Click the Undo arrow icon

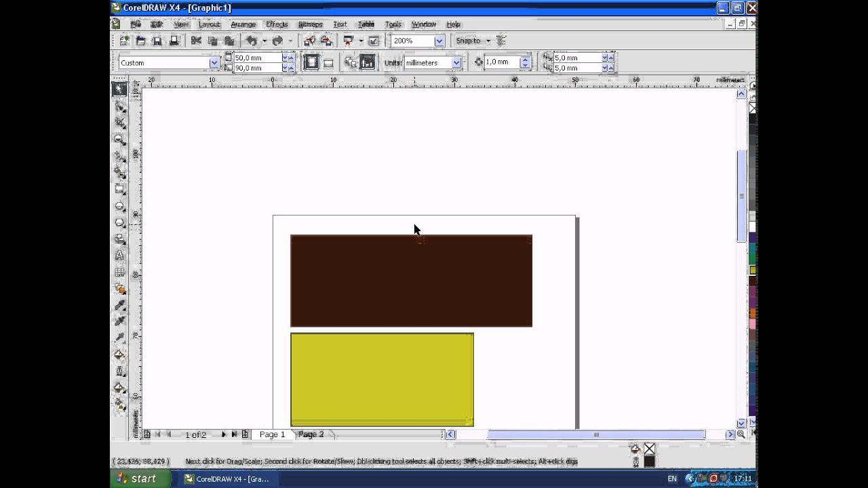coord(252,41)
